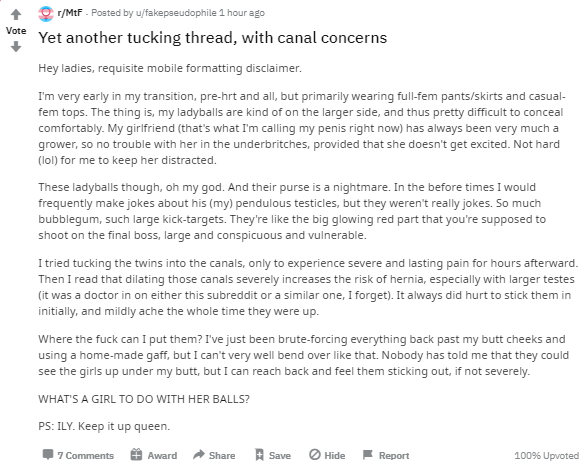Click the Vote count label
This screenshot has width=580, height=472.
pyautogui.click(x=16, y=31)
